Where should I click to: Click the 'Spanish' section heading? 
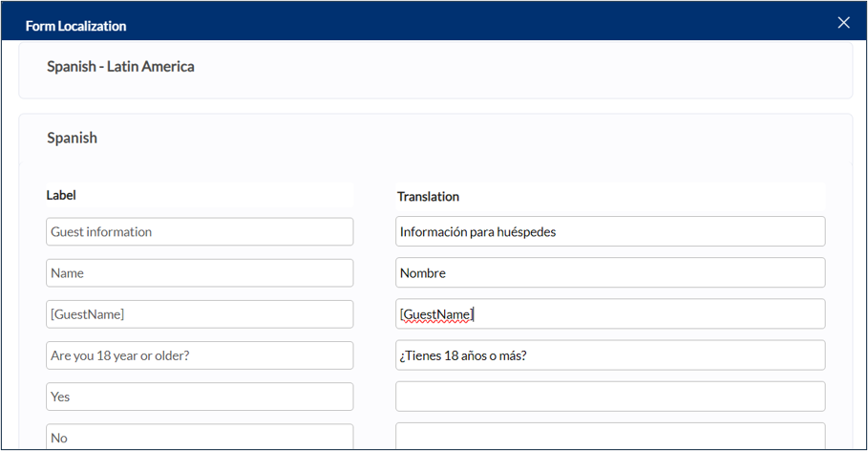pyautogui.click(x=72, y=138)
